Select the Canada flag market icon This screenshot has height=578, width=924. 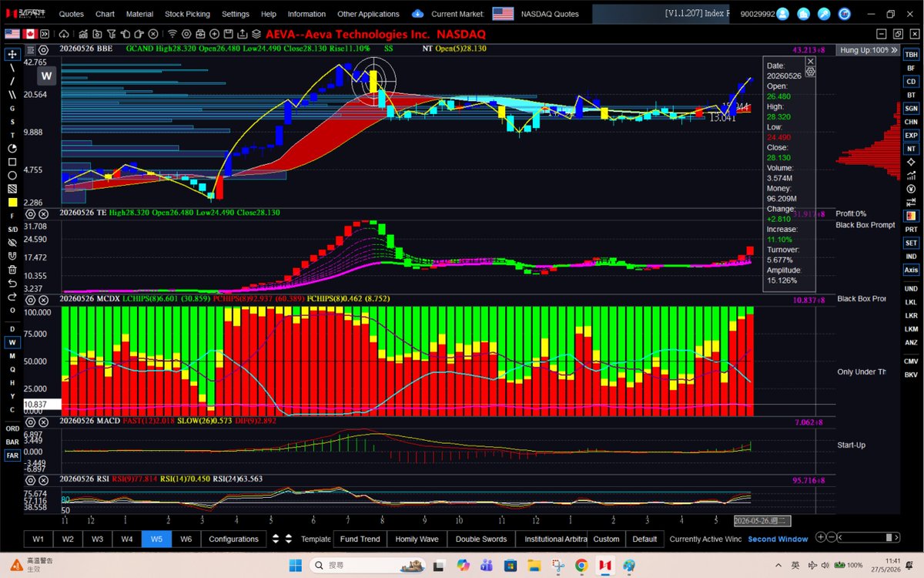32,34
